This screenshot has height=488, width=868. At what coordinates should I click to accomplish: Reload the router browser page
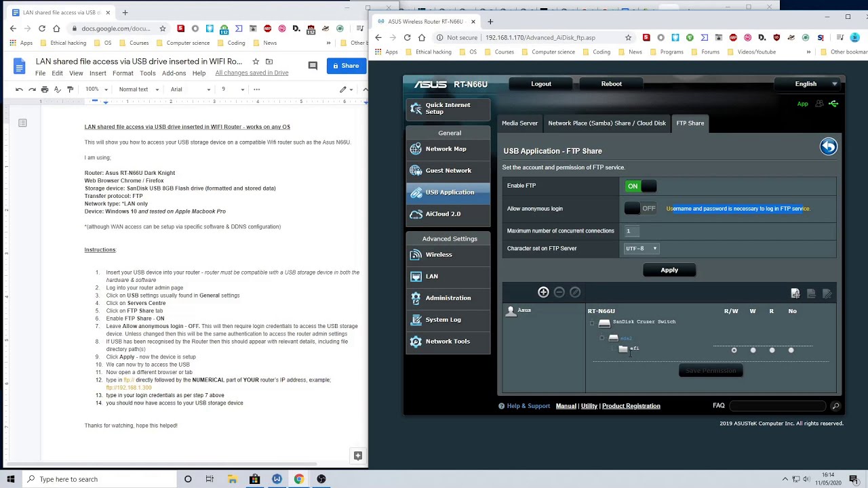tap(408, 37)
